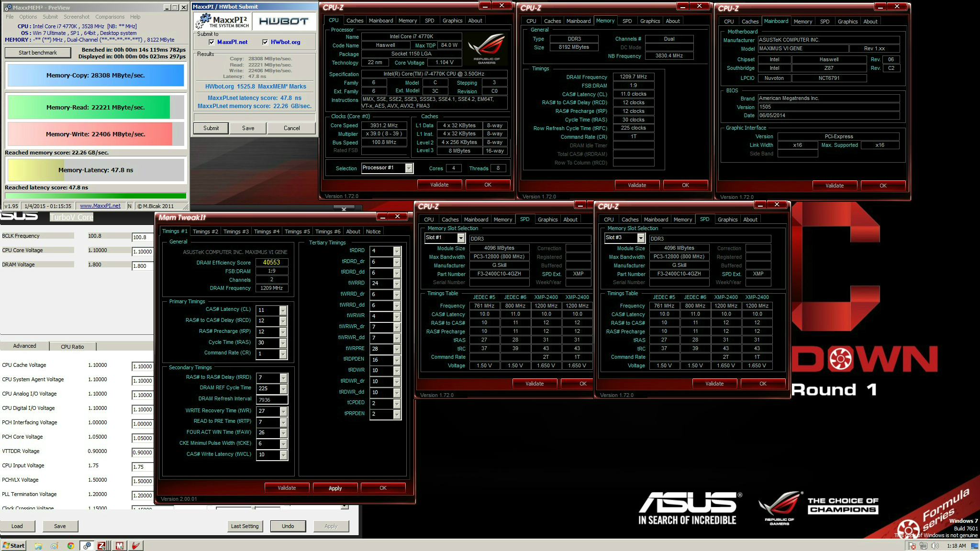The height and width of the screenshot is (551, 980).
Task: Open the Slot #3 memory slot dropdown
Action: coord(641,238)
